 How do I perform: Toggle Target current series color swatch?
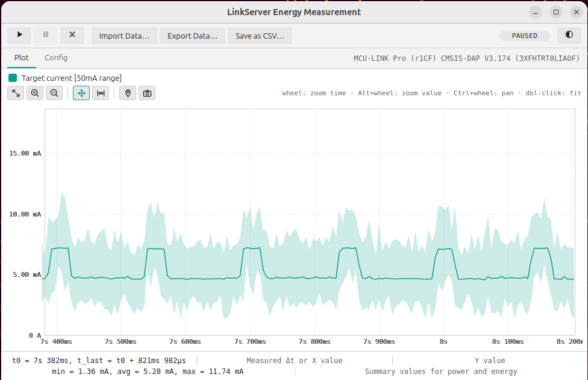click(x=13, y=78)
